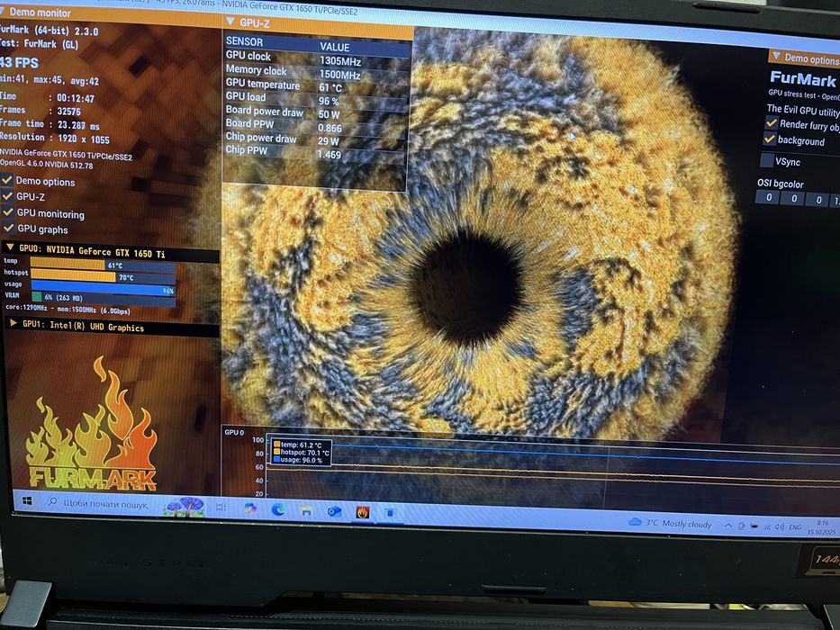840x630 pixels.
Task: Click the core/mem clock line under VRAM
Action: [68, 309]
